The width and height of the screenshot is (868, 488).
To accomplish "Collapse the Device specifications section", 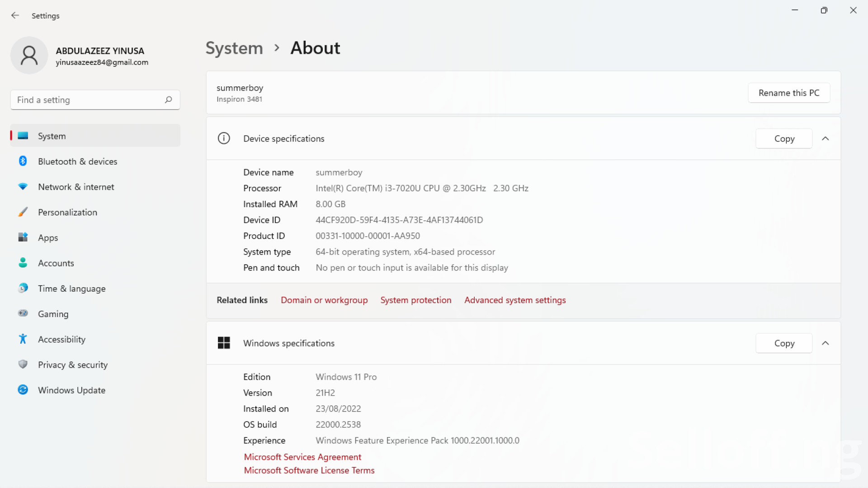I will [825, 138].
